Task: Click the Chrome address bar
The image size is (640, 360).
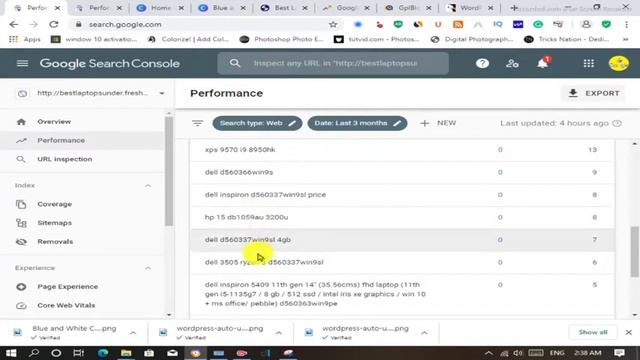Action: [x=204, y=24]
